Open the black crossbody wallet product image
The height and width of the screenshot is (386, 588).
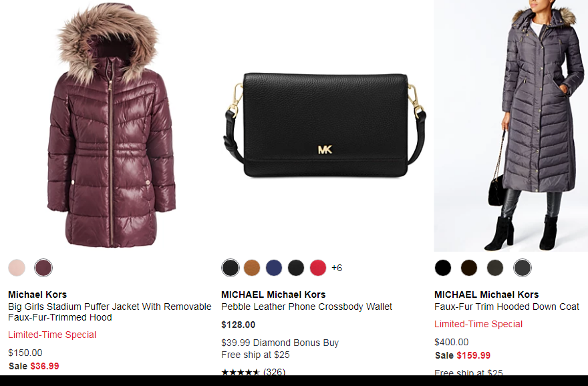(325, 125)
